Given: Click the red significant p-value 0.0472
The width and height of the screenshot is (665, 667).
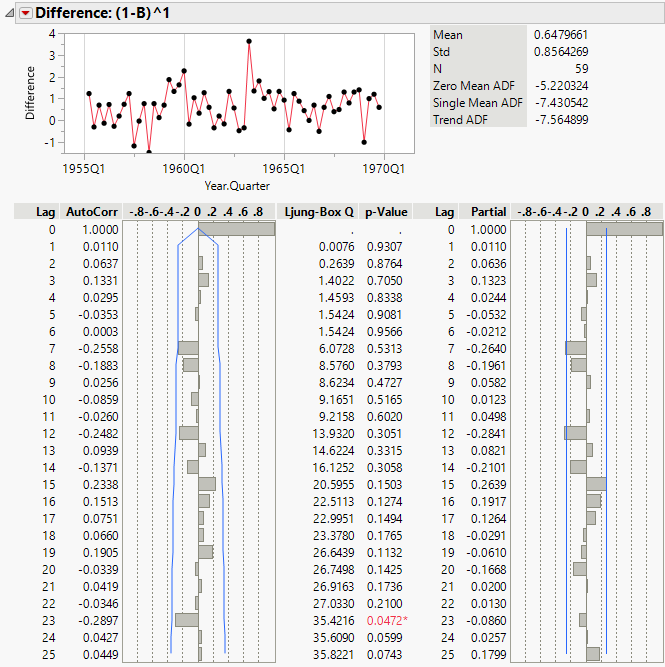Looking at the screenshot, I should (x=383, y=620).
